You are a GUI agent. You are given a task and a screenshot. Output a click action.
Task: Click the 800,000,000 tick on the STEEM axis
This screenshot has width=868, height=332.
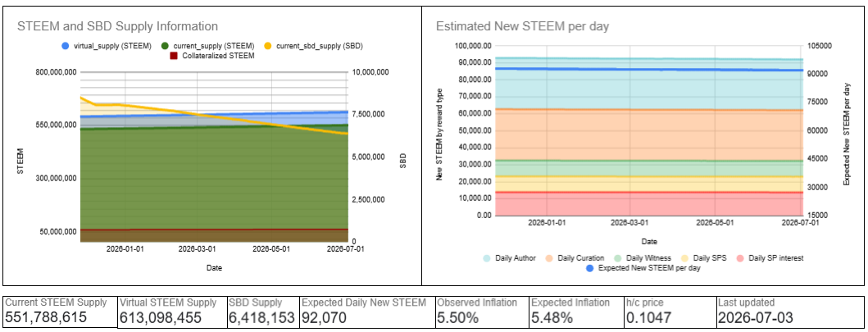click(x=54, y=72)
